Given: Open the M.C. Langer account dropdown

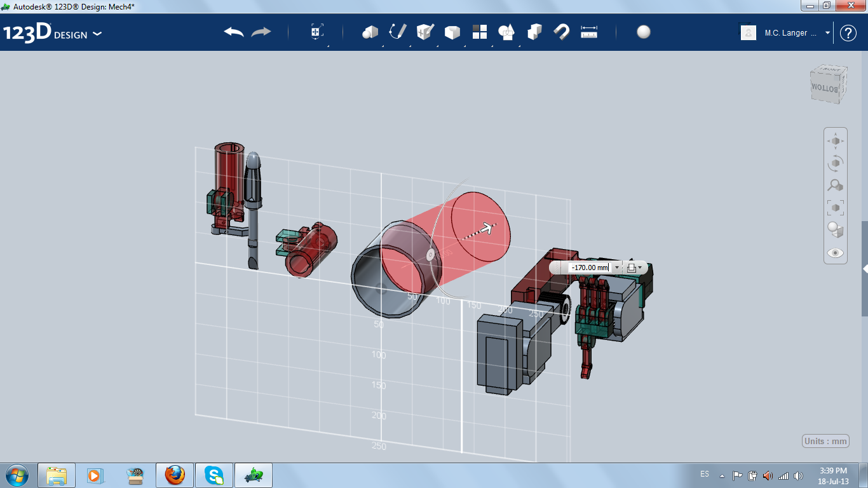Looking at the screenshot, I should click(827, 32).
